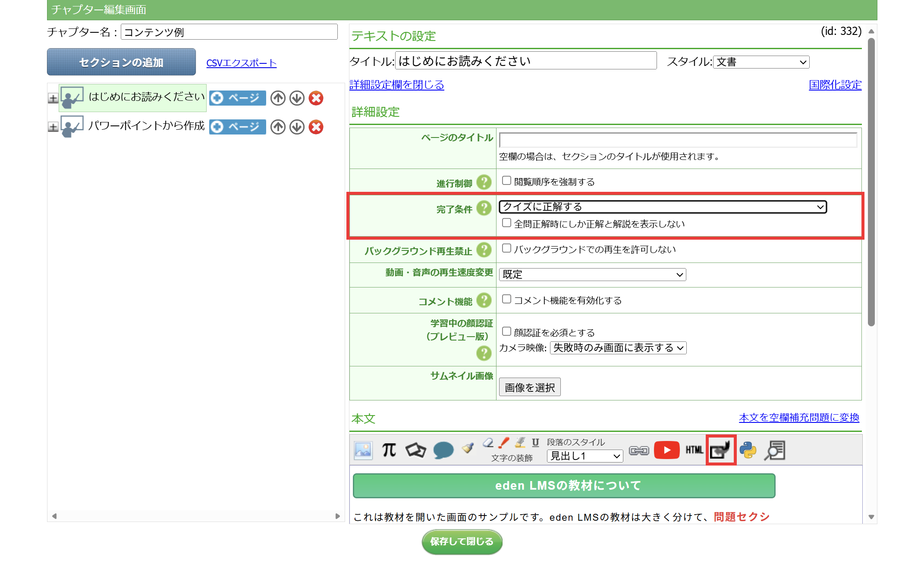Enable 閲覧順序を強制する checkbox

[x=506, y=181]
